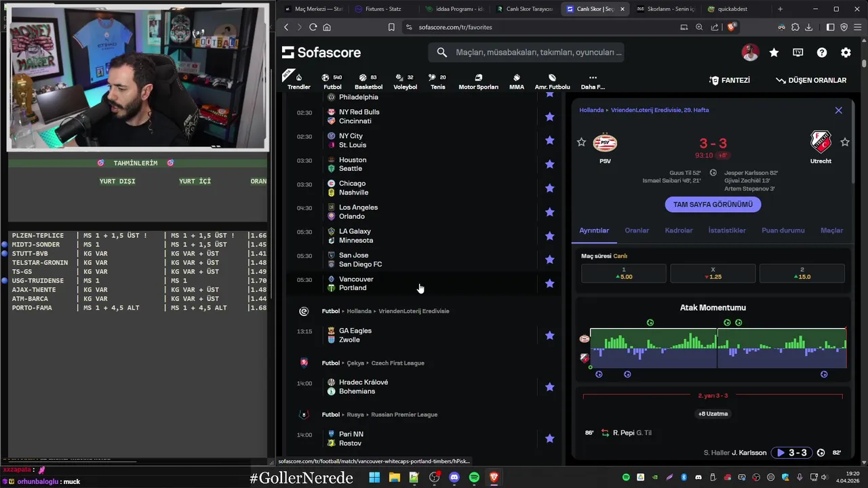
Task: Click the search field in Sofascore
Action: click(526, 52)
